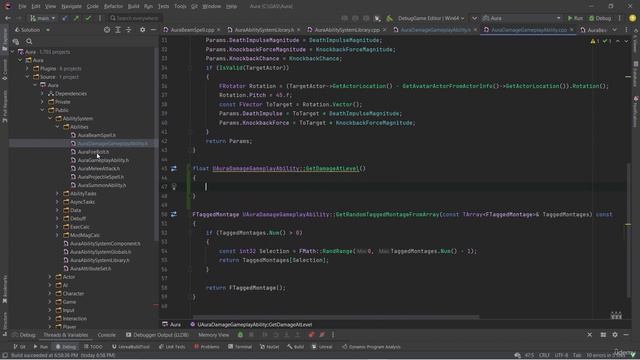Open the Terminal tool window
The height and width of the screenshot is (360, 640).
(240, 347)
